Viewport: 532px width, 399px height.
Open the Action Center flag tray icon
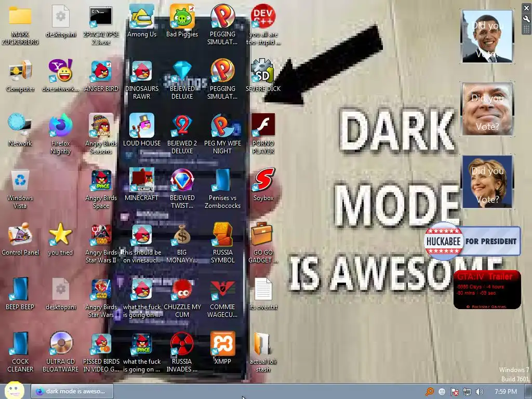click(454, 392)
